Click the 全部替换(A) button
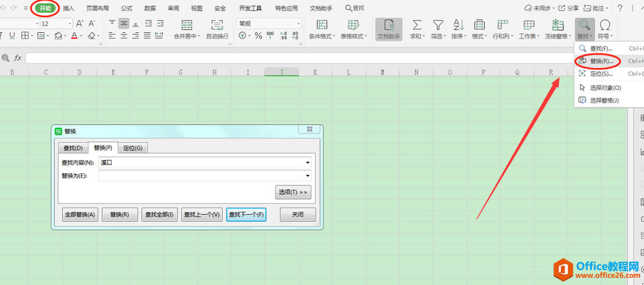Screen dimensions: 644x285 pyautogui.click(x=80, y=214)
